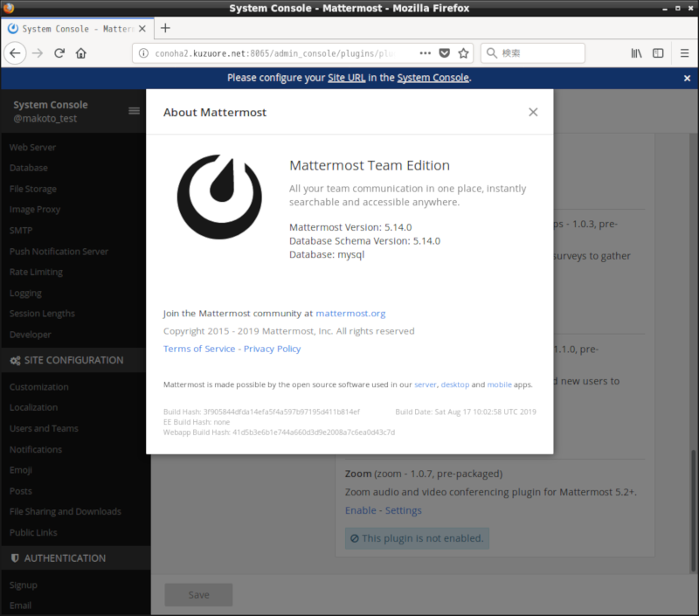699x616 pixels.
Task: Open the Privacy Policy link
Action: point(272,349)
